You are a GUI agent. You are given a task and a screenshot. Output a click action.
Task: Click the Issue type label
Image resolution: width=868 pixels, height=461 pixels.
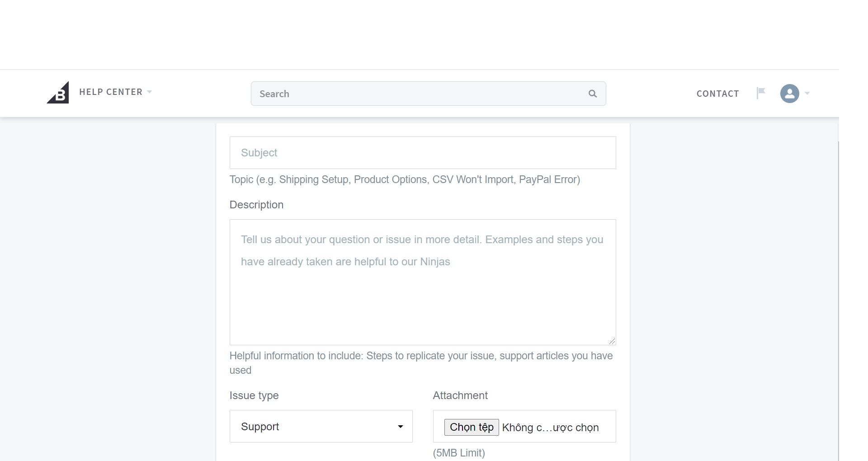[x=254, y=395]
